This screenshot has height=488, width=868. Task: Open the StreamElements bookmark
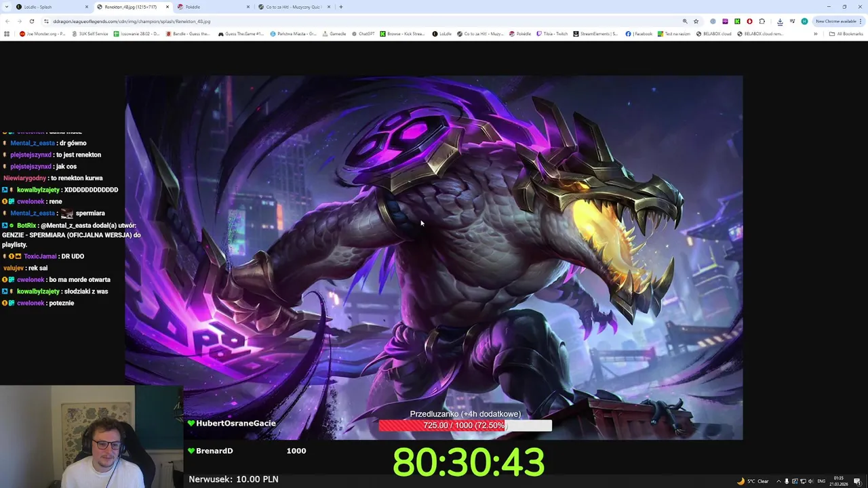tap(595, 33)
